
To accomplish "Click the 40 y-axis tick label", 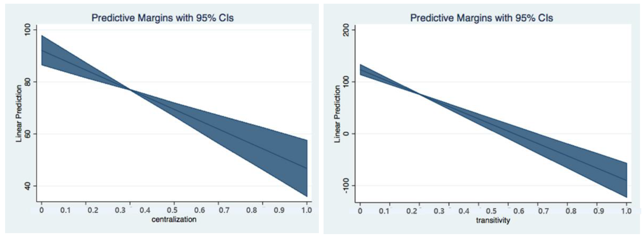I will point(28,186).
